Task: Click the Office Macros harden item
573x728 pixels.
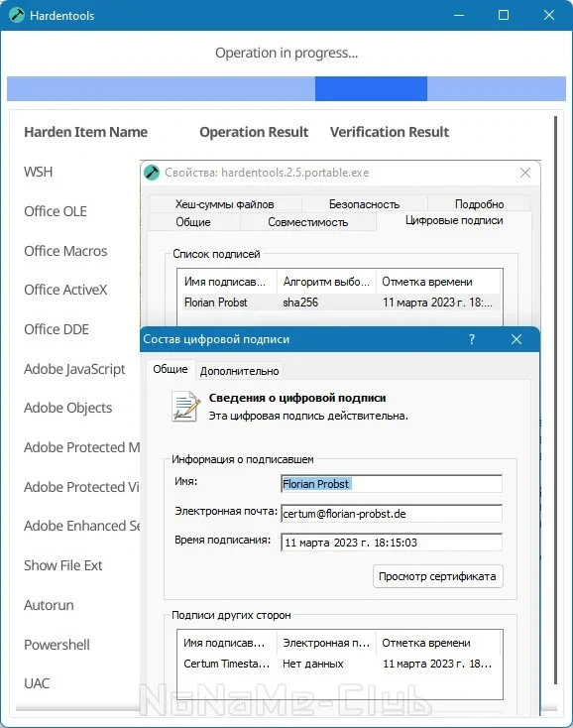Action: pyautogui.click(x=65, y=251)
